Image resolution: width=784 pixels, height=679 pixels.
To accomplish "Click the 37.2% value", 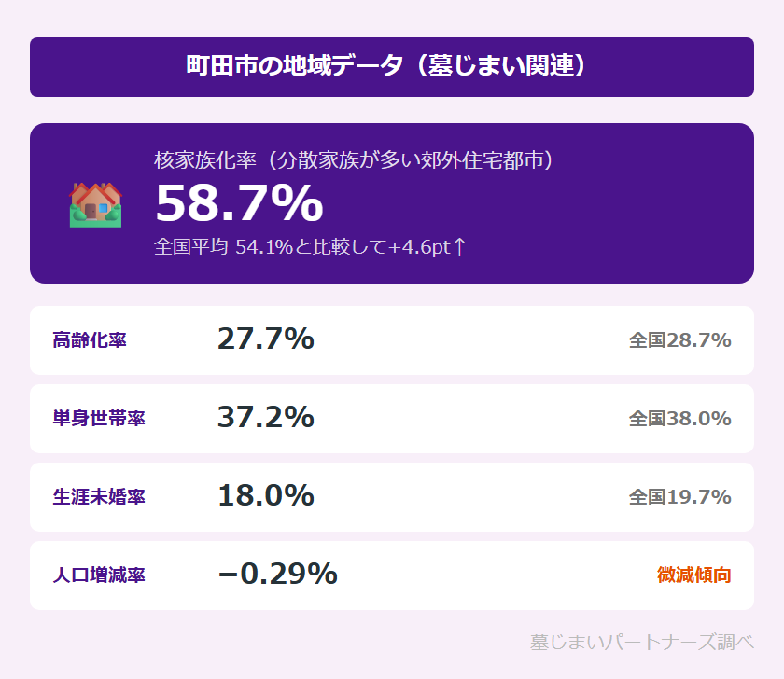I will (265, 419).
